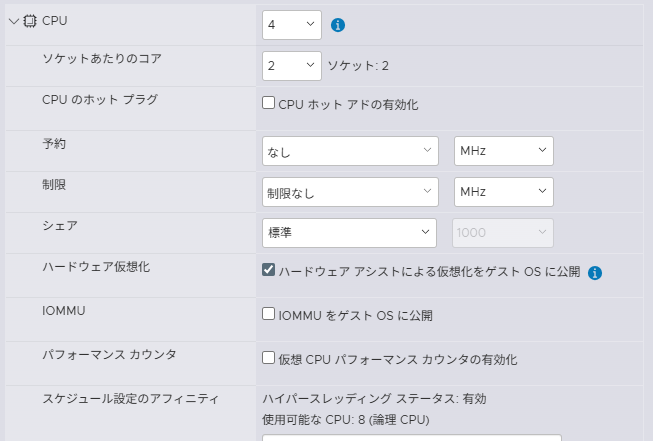The width and height of the screenshot is (653, 441).
Task: Open the シェア dropdown showing 標準
Action: [x=349, y=233]
